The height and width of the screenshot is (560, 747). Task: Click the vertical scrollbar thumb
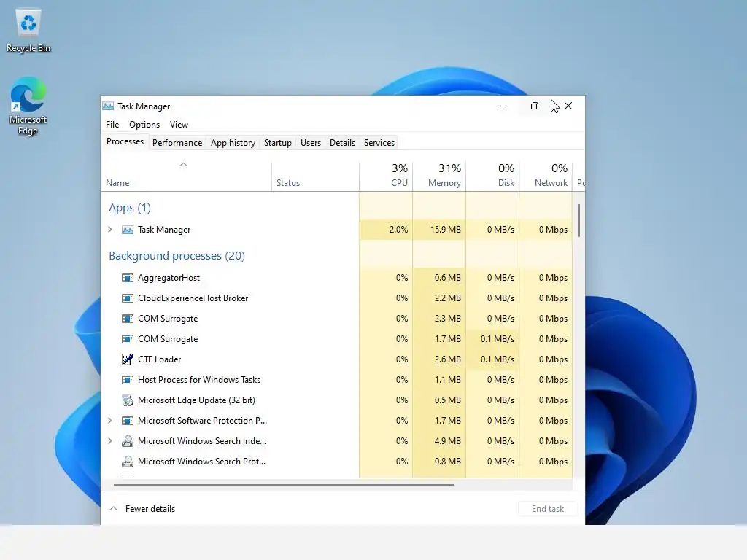[579, 220]
